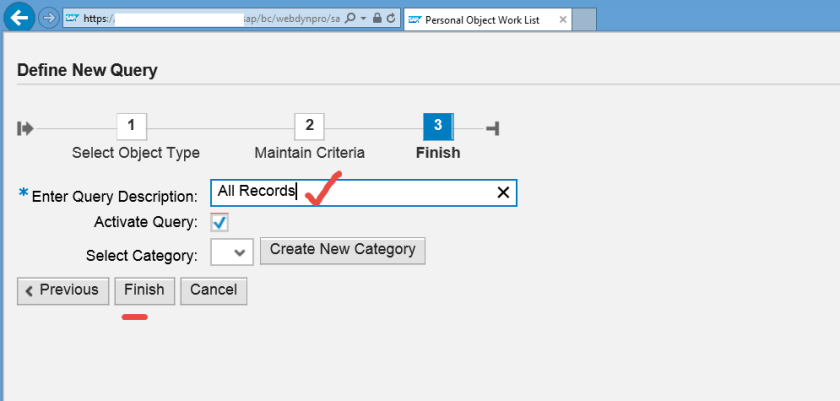840x401 pixels.
Task: Click the Previous button
Action: coord(61,290)
